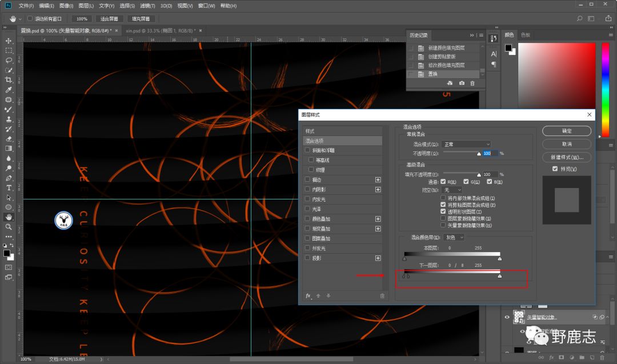Select the Ellipse shape tool
The image size is (617, 364).
click(x=8, y=207)
